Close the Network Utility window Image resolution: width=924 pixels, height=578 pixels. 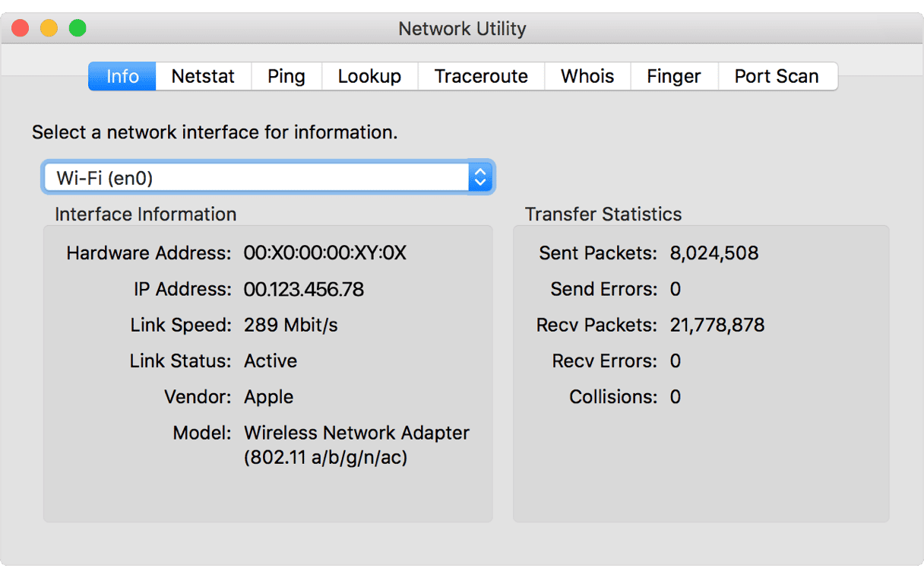point(21,29)
